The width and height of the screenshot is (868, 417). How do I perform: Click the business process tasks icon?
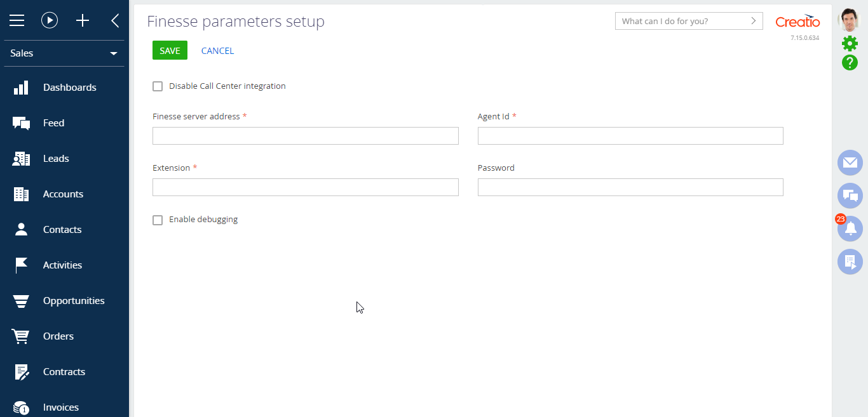tap(850, 261)
